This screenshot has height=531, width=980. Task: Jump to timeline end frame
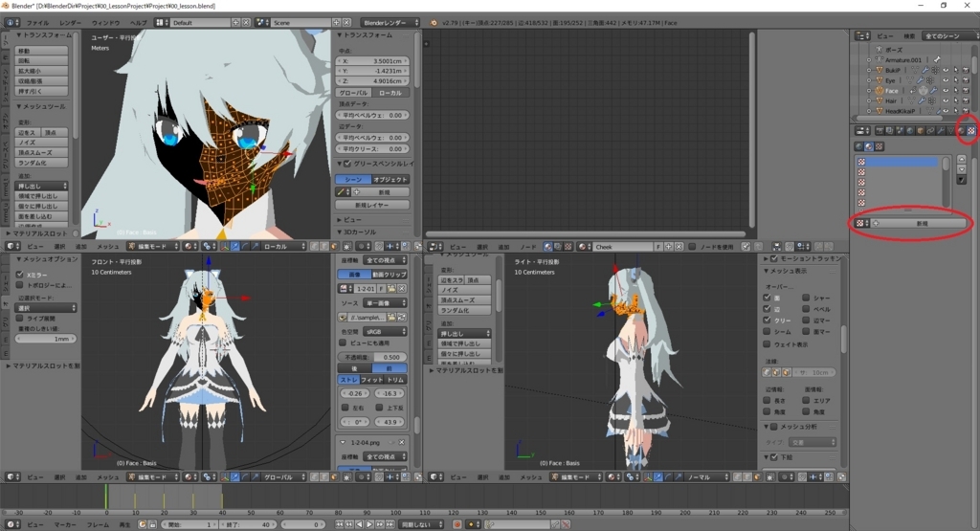(390, 524)
